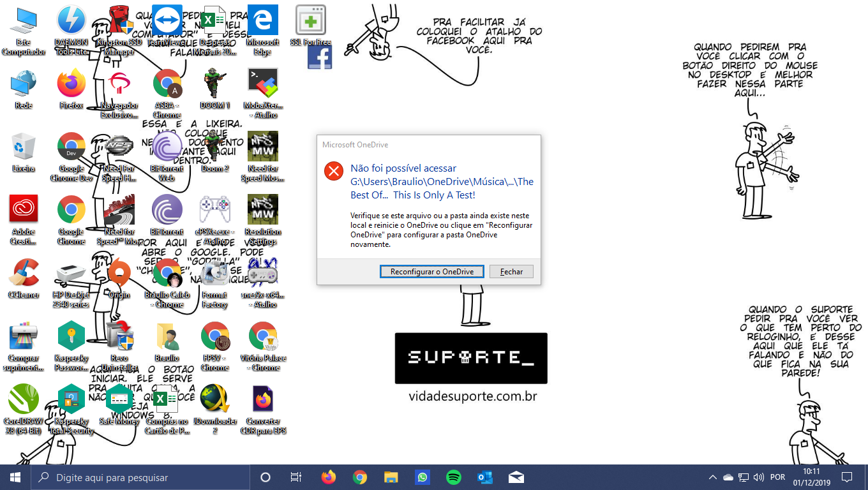
Task: Open Chrome from the taskbar
Action: coord(360,477)
